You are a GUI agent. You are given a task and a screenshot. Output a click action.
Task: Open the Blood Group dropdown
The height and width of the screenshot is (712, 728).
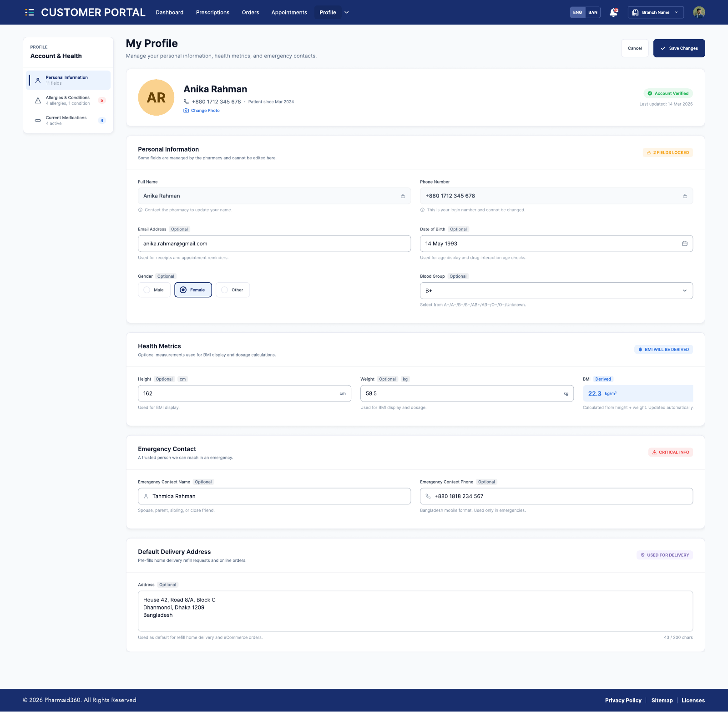pyautogui.click(x=556, y=291)
